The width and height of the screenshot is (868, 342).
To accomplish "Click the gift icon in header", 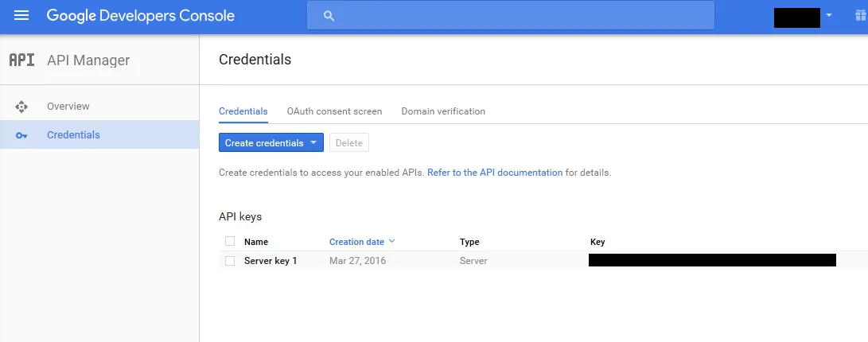I will (x=861, y=15).
